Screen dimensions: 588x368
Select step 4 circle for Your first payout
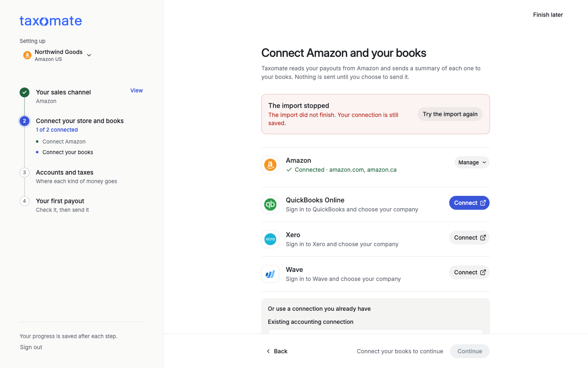tap(24, 201)
